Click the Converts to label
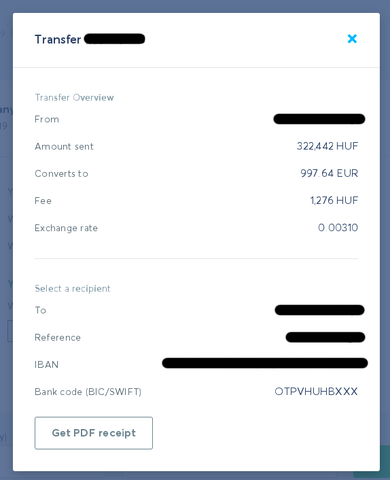Viewport: 390px width, 480px height. [61, 174]
